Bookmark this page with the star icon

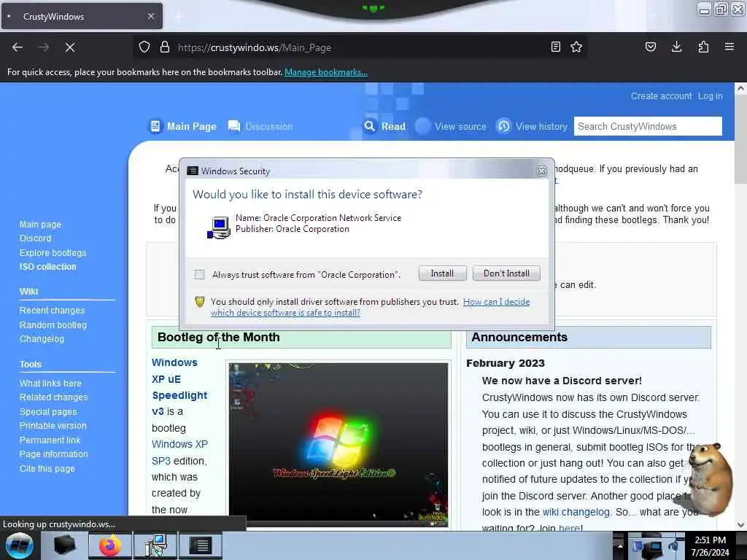576,47
